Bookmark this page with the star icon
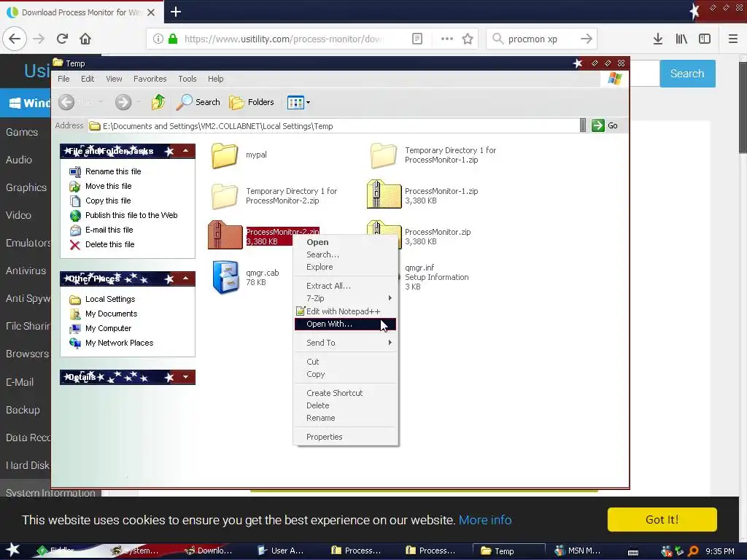This screenshot has width=747, height=560. coord(468,39)
